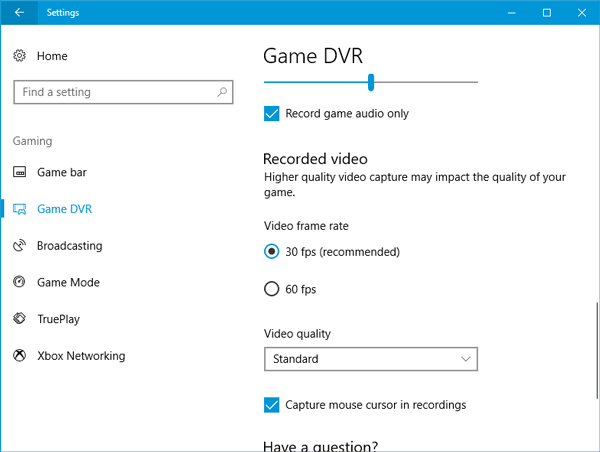
Task: Click the TruePlay sidebar icon
Action: point(20,319)
